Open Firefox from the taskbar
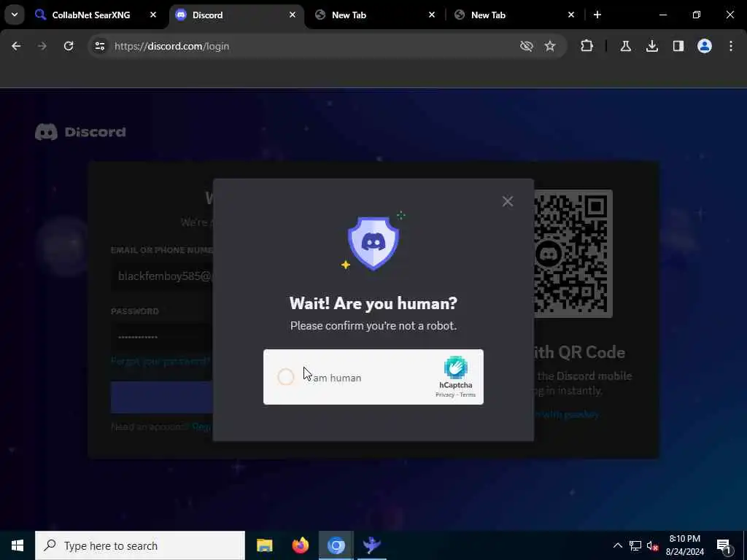This screenshot has width=747, height=560. point(300,545)
